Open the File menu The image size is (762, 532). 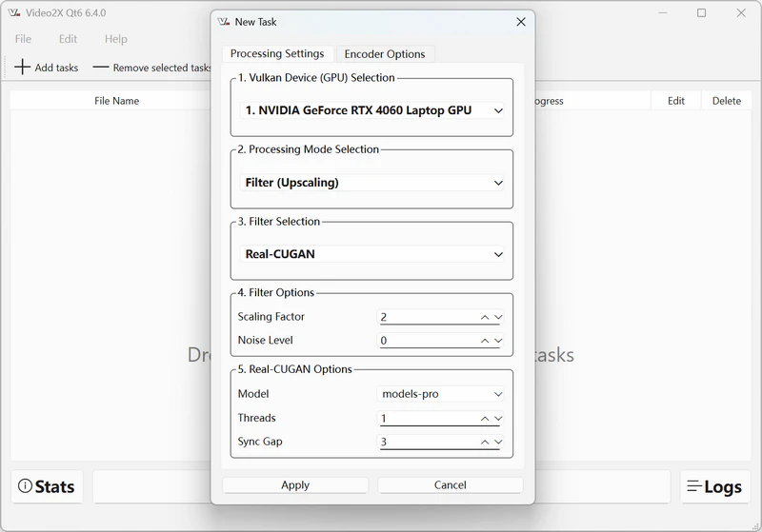[23, 39]
